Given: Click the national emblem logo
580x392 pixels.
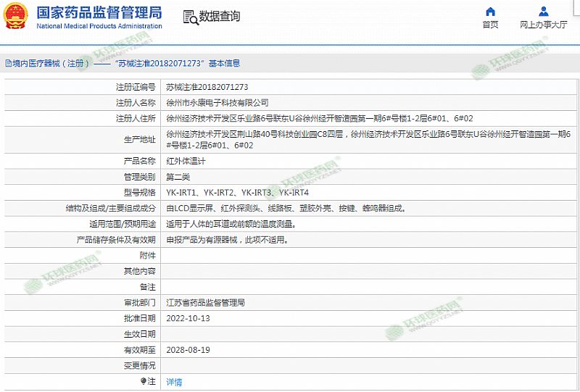Looking at the screenshot, I should click(x=15, y=17).
